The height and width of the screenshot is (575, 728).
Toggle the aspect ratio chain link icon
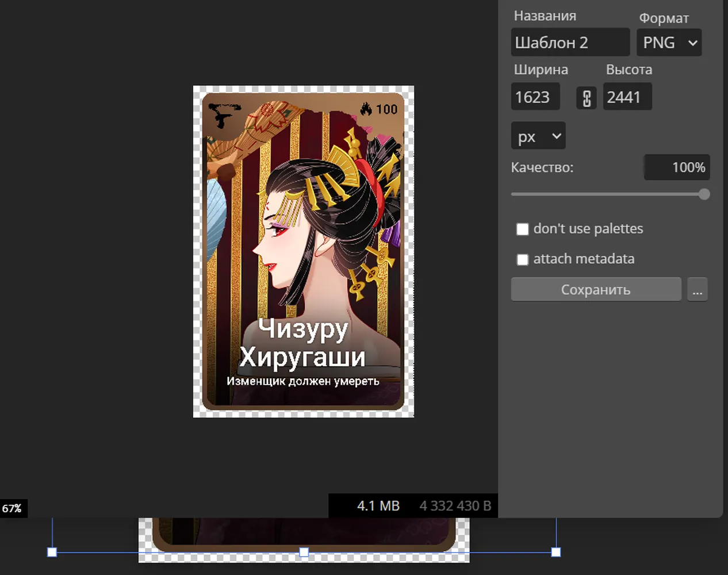[587, 98]
